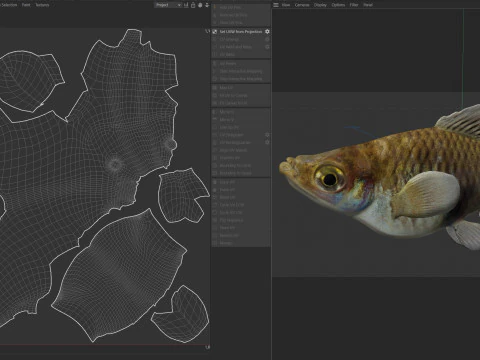
Task: Click the Mirror V icon
Action: 215,120
